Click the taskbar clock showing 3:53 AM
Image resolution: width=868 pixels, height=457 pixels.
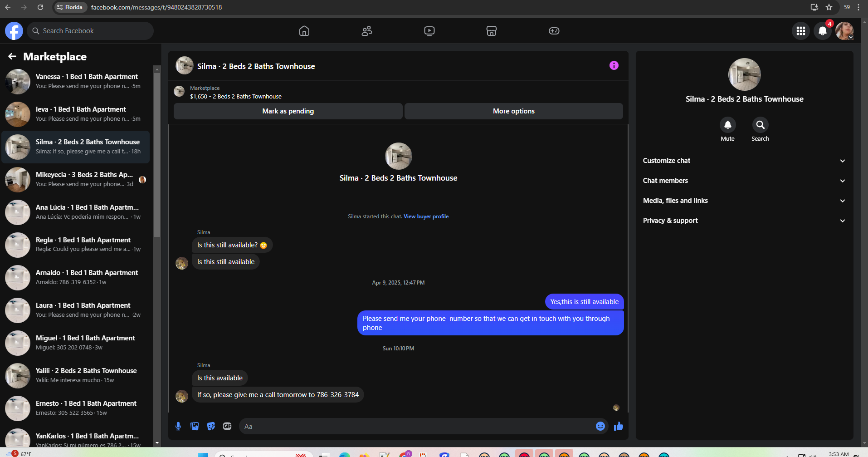[838, 454]
